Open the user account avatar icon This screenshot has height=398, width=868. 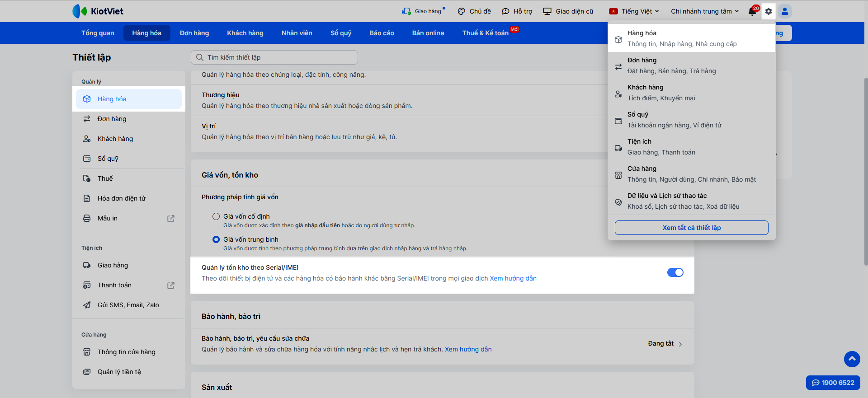coord(785,11)
